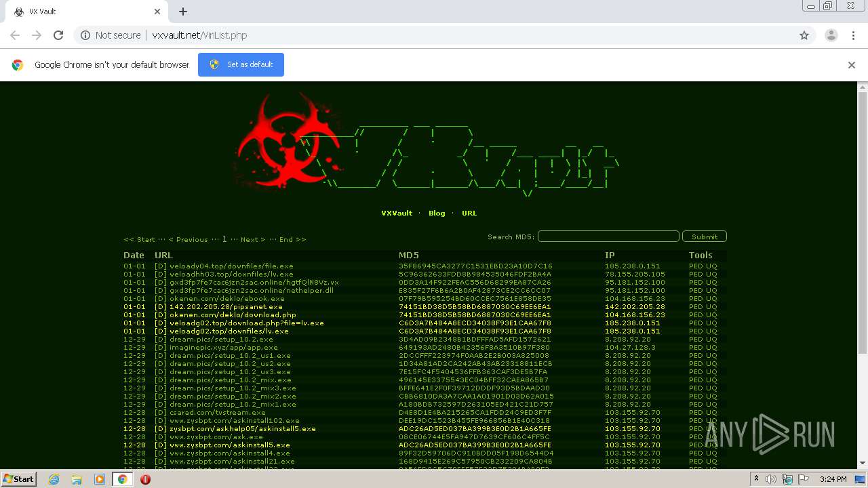Click [D] next to weloadhh03.top/downfiles/lv.exe
This screenshot has height=488, width=868.
pos(161,274)
